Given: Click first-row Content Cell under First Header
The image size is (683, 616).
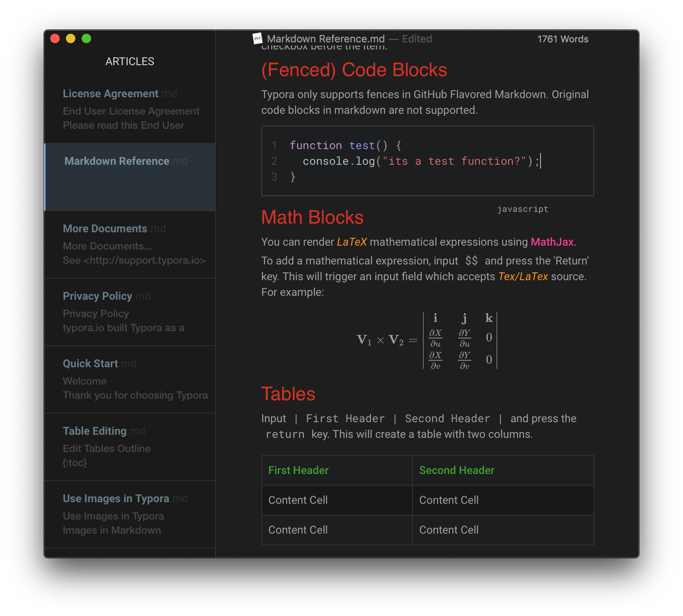Looking at the screenshot, I should pos(337,500).
